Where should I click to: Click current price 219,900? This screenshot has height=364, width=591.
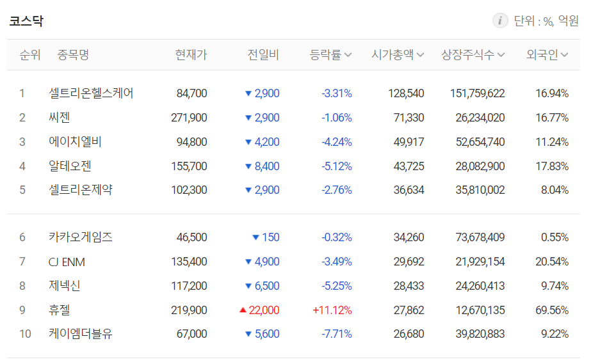[x=190, y=310]
